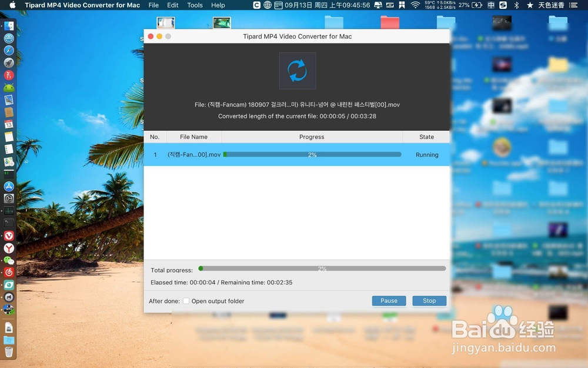
Task: Open WeChat from the dock
Action: click(x=8, y=260)
